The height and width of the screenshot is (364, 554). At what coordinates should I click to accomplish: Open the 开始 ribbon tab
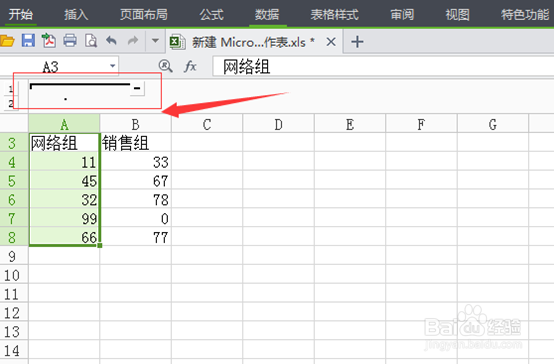click(20, 14)
